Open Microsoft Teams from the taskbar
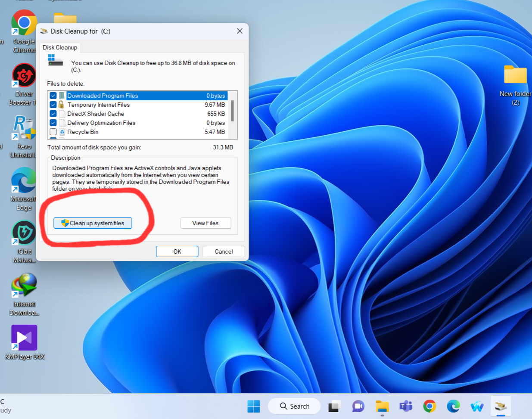This screenshot has height=419, width=532. (406, 406)
